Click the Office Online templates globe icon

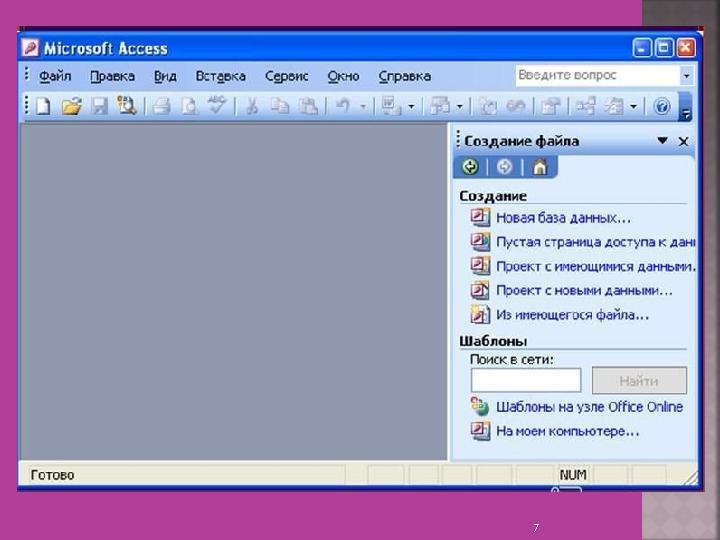[479, 407]
